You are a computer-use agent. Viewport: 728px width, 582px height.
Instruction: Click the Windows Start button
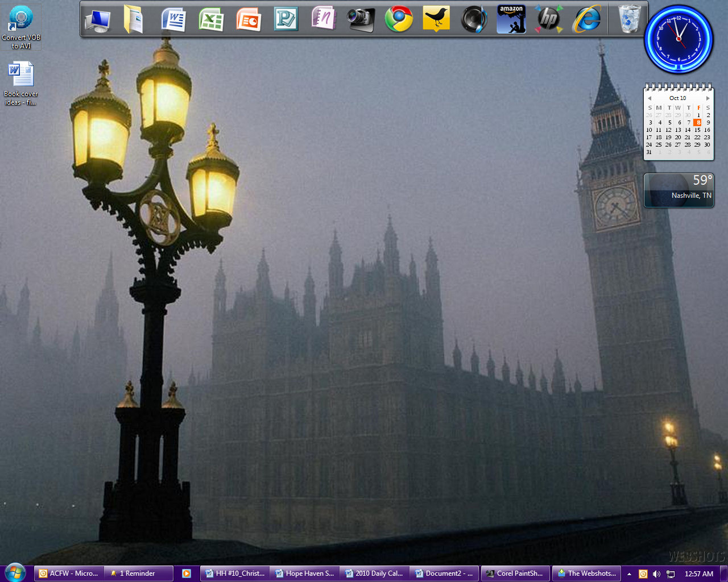(x=15, y=572)
